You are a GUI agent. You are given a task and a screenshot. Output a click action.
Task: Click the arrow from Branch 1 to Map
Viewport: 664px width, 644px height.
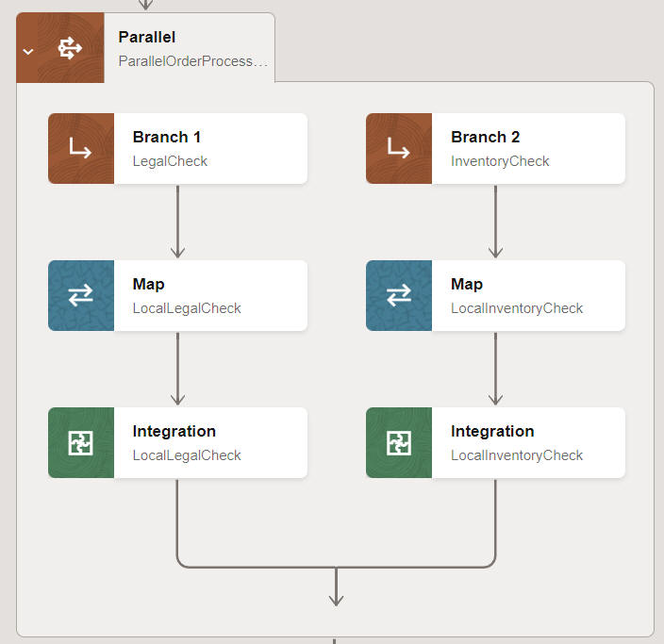tap(177, 222)
